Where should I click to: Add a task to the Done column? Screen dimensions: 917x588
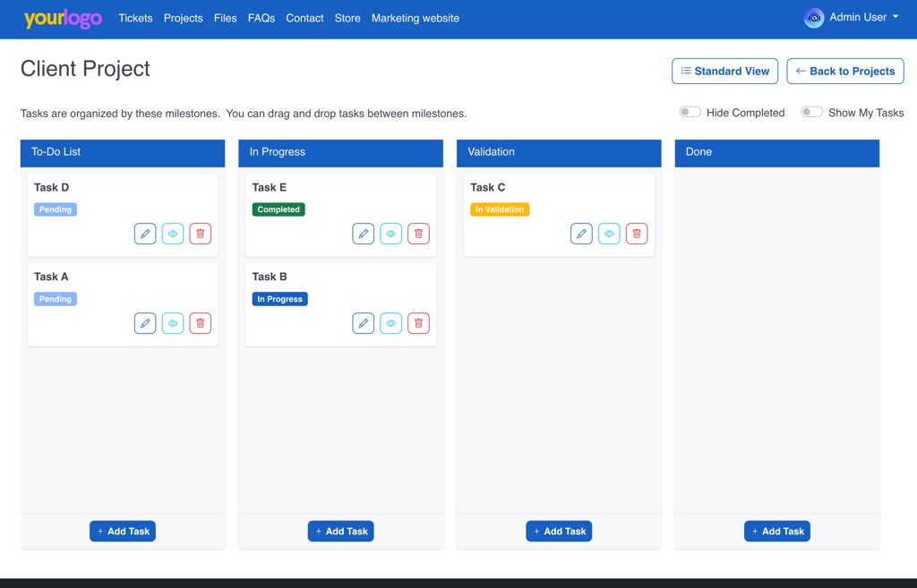776,532
